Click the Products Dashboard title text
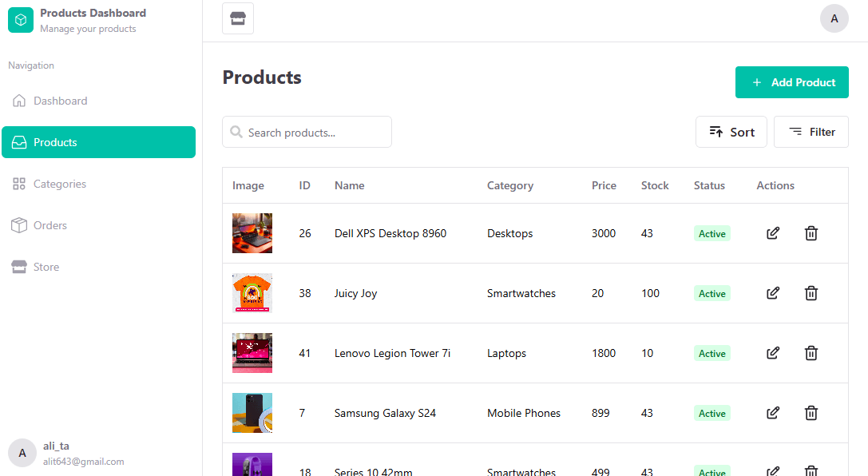The image size is (868, 476). coord(93,13)
